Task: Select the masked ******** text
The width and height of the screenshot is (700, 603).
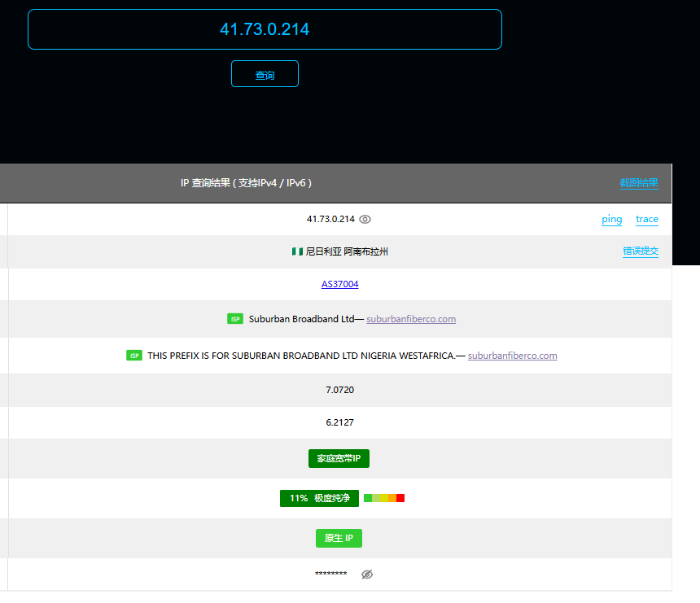Action: [330, 574]
